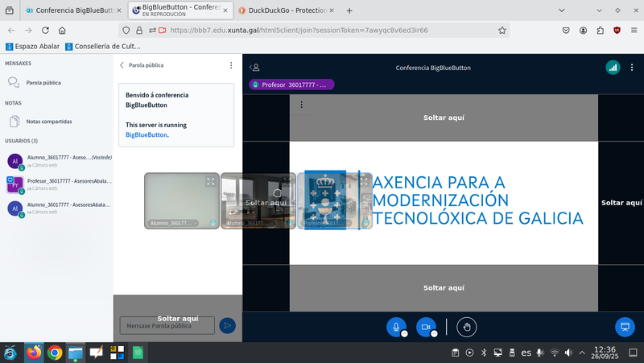Open the BigBlueButton hyperlink in welcome message
The image size is (644, 363).
point(147,135)
